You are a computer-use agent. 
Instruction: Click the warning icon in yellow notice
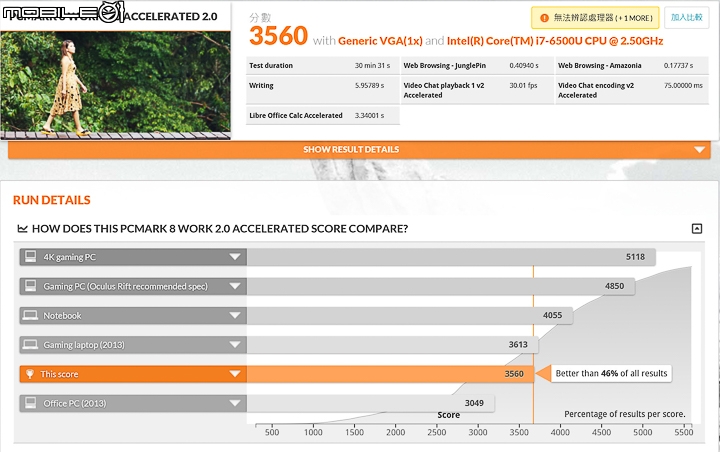click(544, 18)
